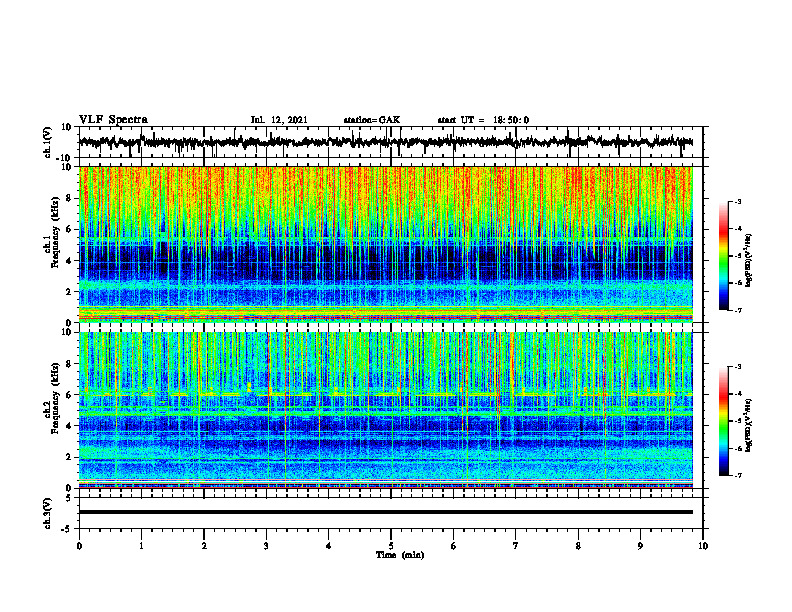The height and width of the screenshot is (612, 792).
Task: Click the ch.1(V) waveform trace panel
Action: pos(391,142)
